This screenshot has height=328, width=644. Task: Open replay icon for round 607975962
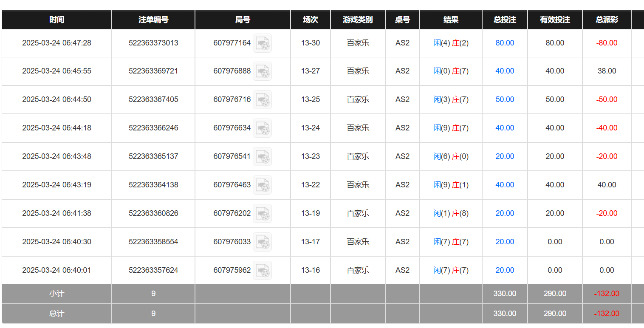coord(262,271)
